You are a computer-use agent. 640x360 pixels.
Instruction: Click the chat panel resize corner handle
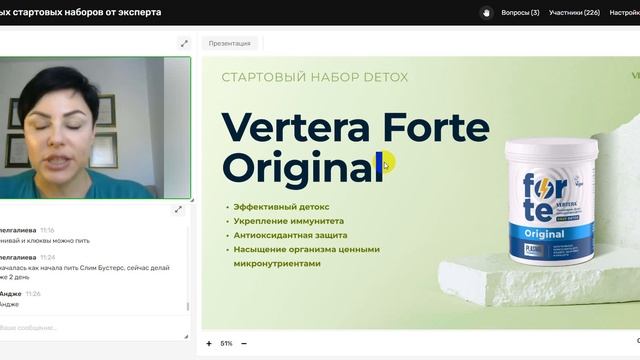coord(186,336)
